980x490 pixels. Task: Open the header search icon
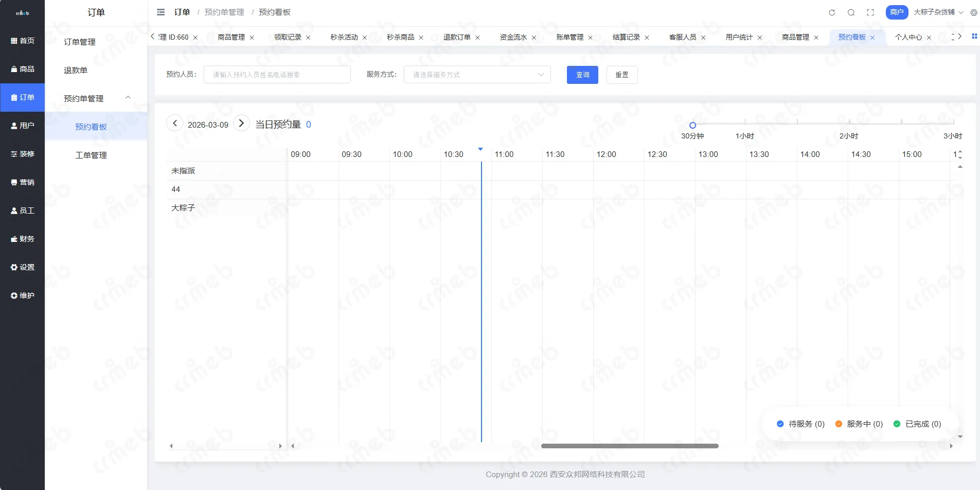click(x=851, y=12)
